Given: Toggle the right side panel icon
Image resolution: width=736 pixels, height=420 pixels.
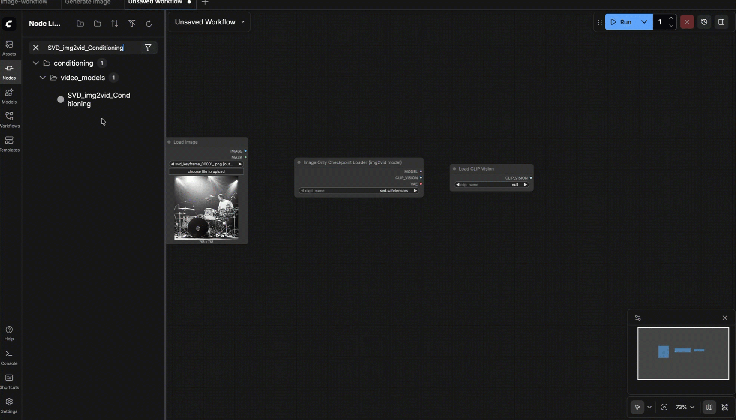Looking at the screenshot, I should pos(721,21).
